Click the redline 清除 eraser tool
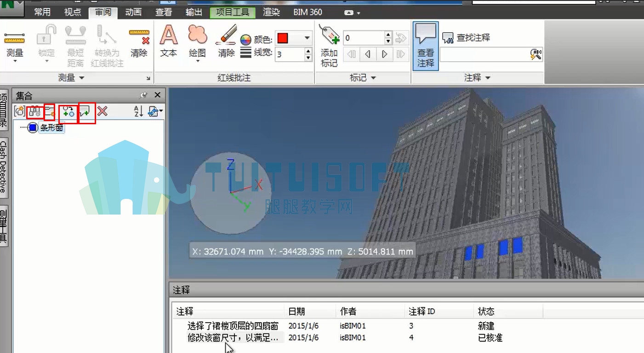The width and height of the screenshot is (644, 353). click(x=226, y=41)
